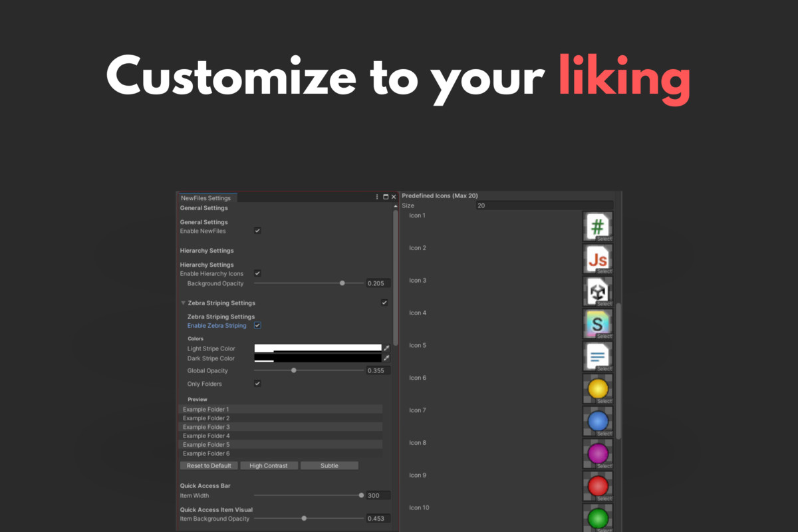Select the yellow sphere icon for Icon 6

598,389
